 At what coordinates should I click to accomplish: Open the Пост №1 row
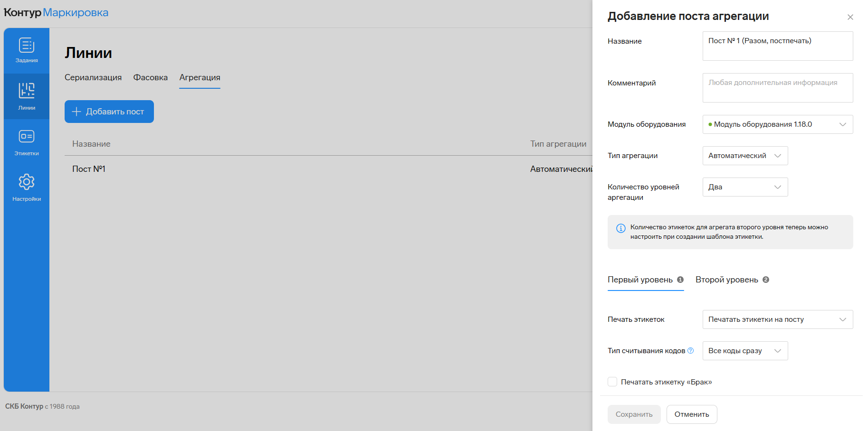tap(328, 169)
